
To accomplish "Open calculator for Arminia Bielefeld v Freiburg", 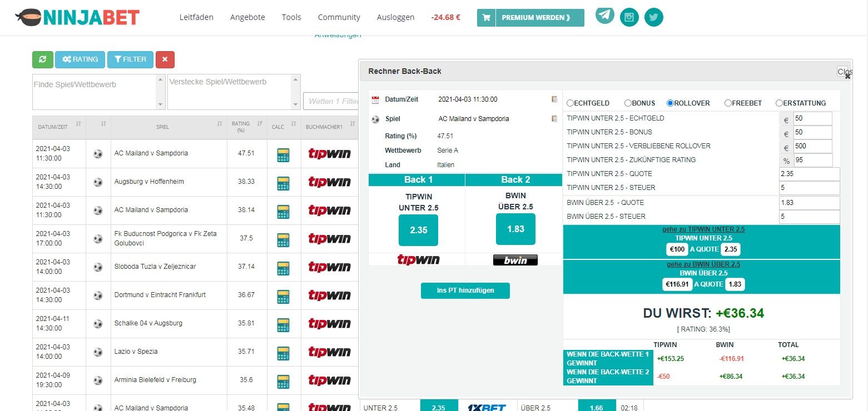I will [x=284, y=380].
